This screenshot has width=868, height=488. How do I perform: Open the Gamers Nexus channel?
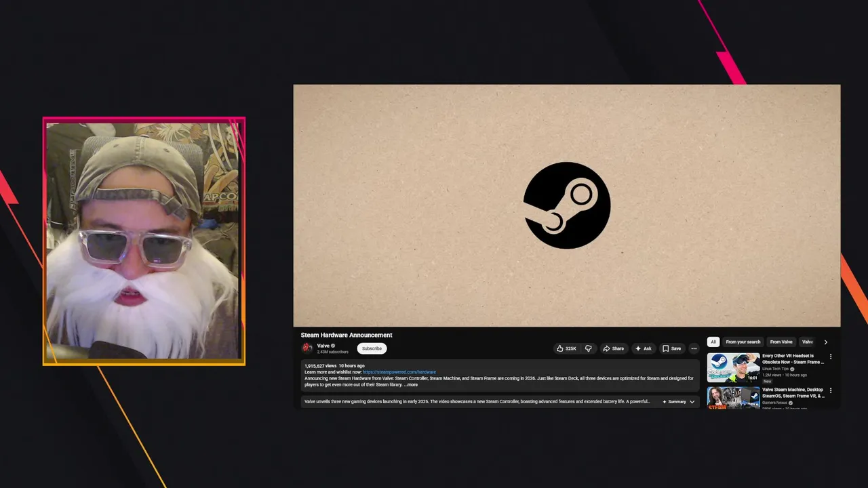click(775, 403)
